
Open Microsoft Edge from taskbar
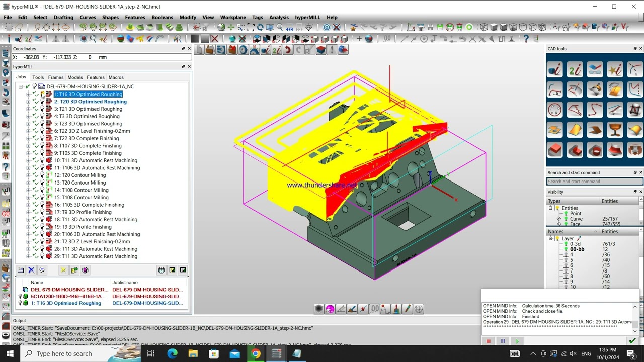[172, 353]
